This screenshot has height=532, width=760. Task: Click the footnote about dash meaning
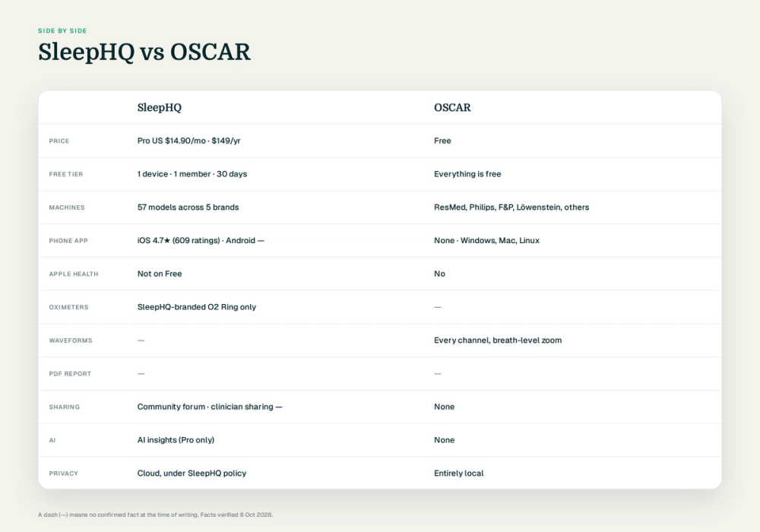coord(156,515)
